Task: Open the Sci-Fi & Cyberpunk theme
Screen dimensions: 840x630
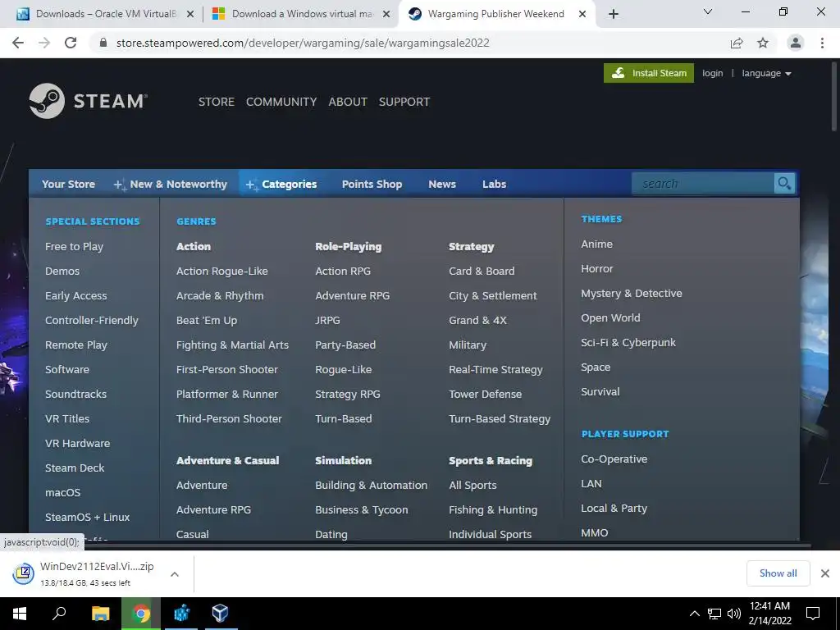Action: point(628,342)
